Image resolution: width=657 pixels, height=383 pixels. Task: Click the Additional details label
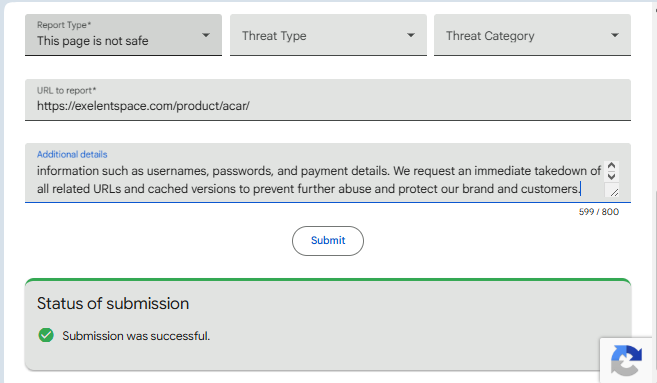[x=72, y=154]
